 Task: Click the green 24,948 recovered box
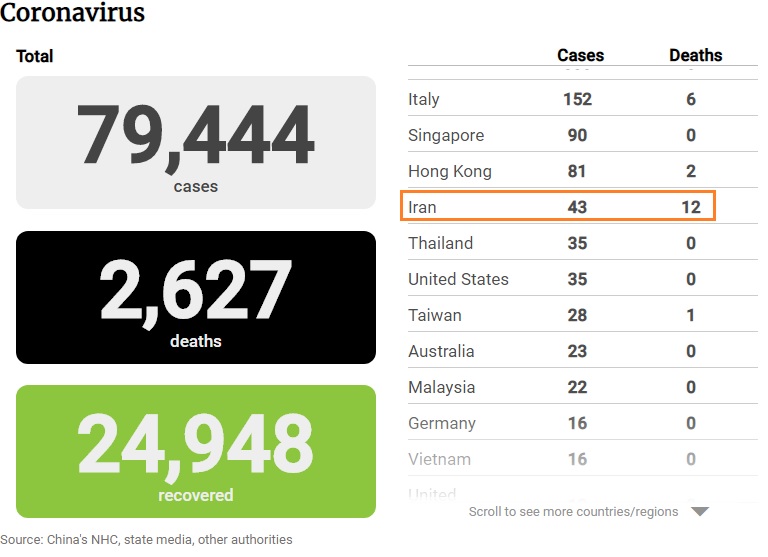tap(196, 451)
